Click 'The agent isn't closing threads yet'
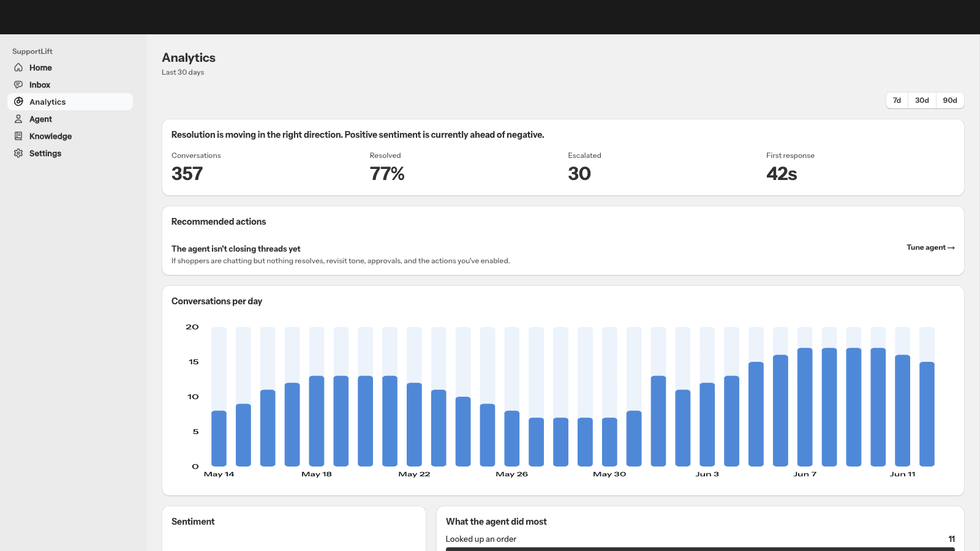This screenshot has height=551, width=980. click(x=236, y=249)
